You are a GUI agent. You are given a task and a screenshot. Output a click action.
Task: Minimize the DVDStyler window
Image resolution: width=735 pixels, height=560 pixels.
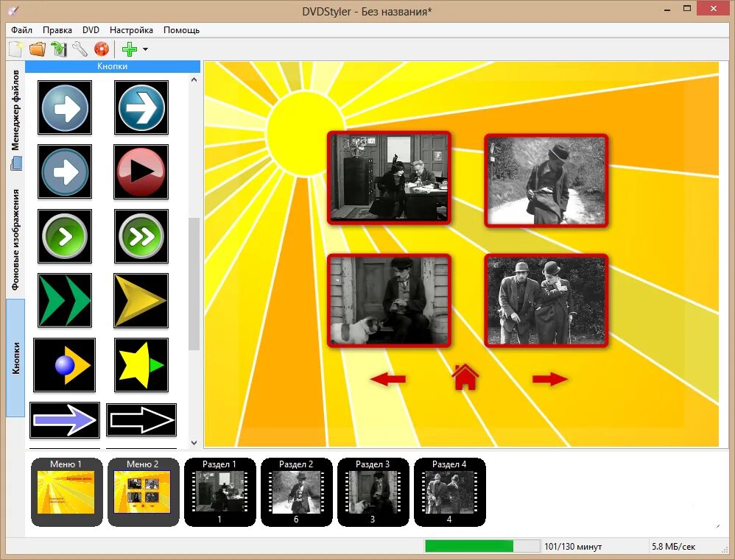pos(667,9)
